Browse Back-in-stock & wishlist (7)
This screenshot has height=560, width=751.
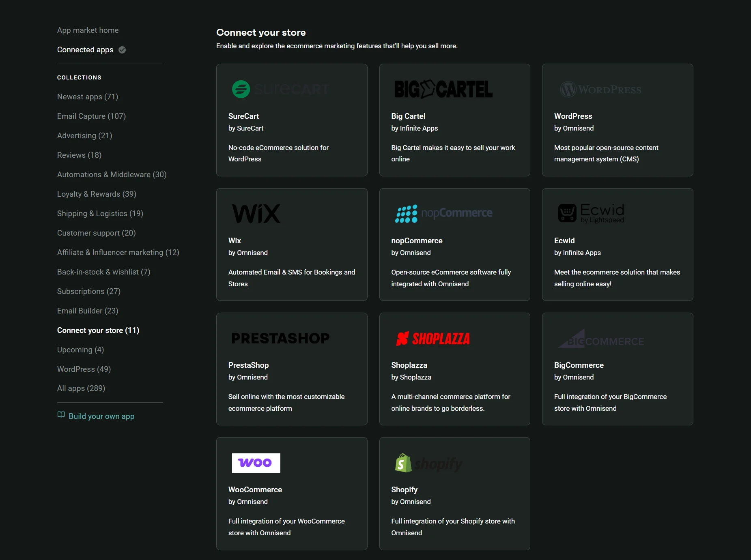coord(104,272)
